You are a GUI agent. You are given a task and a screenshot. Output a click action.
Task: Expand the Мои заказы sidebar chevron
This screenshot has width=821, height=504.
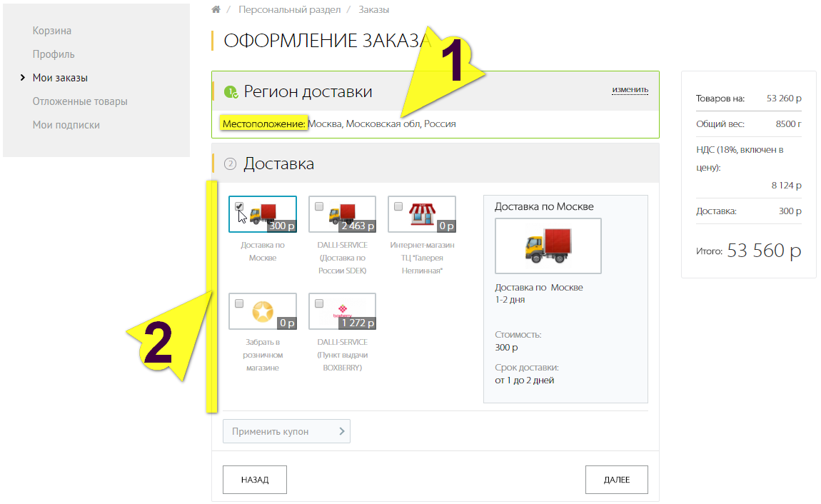pyautogui.click(x=23, y=78)
